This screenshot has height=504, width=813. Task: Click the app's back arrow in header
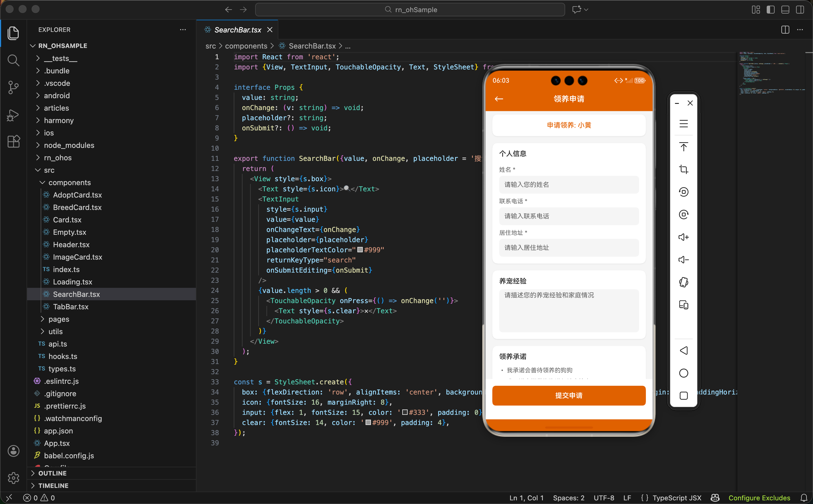click(x=499, y=99)
